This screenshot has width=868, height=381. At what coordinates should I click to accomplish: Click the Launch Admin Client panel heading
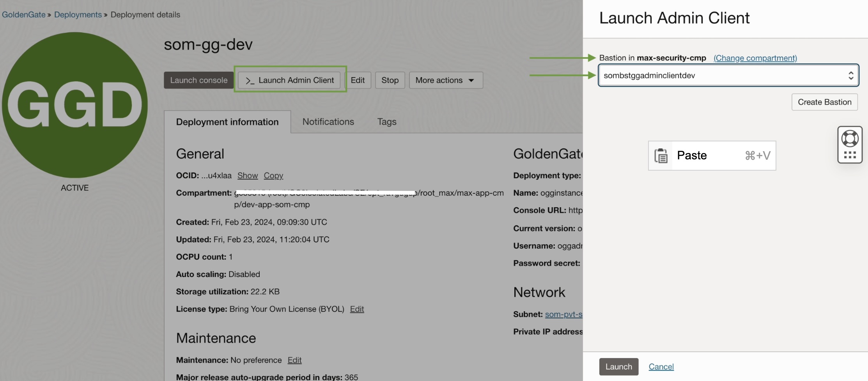point(674,18)
